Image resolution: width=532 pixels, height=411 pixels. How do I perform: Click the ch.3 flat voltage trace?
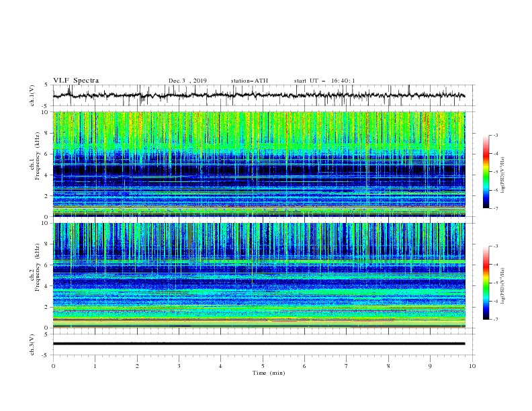(x=259, y=344)
